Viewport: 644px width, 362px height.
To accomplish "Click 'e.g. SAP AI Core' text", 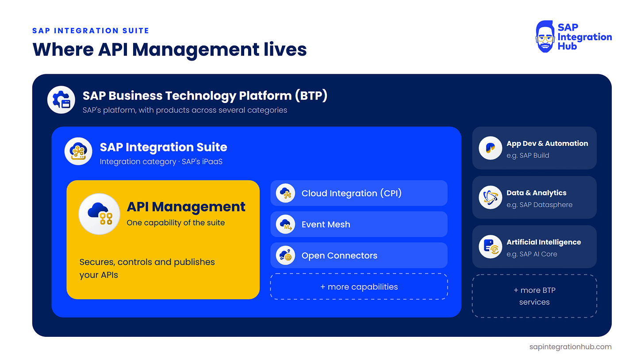I will point(532,254).
